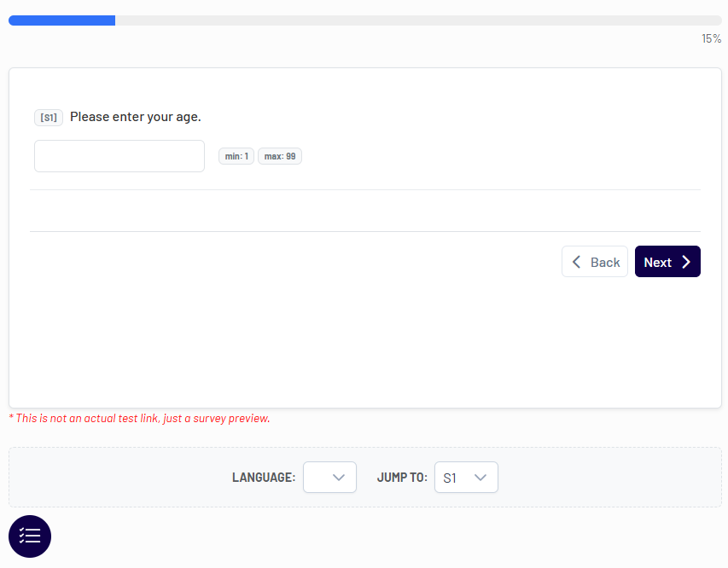Click the 15% progress label
This screenshot has height=568, width=728.
[711, 38]
